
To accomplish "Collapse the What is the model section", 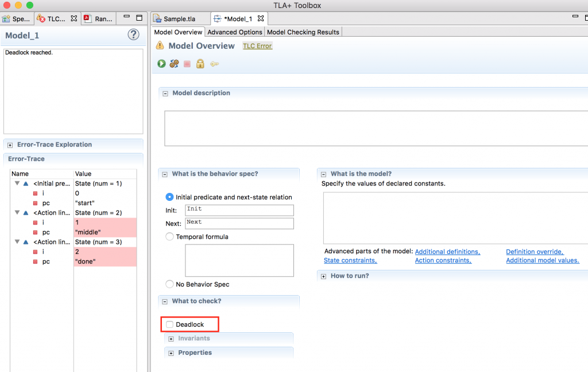I will pyautogui.click(x=324, y=175).
